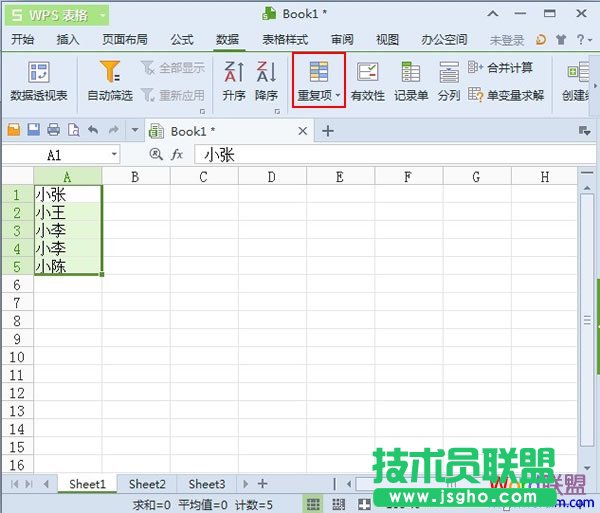Open the 有效性 data validation tool
This screenshot has width=600, height=513.
click(367, 81)
